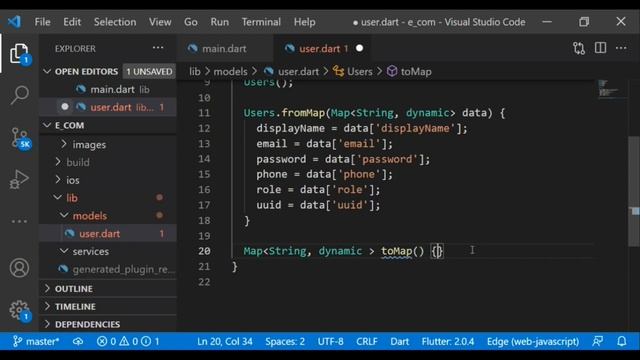Viewport: 640px width, 360px height.
Task: Split the editor to the right
Action: (600, 48)
